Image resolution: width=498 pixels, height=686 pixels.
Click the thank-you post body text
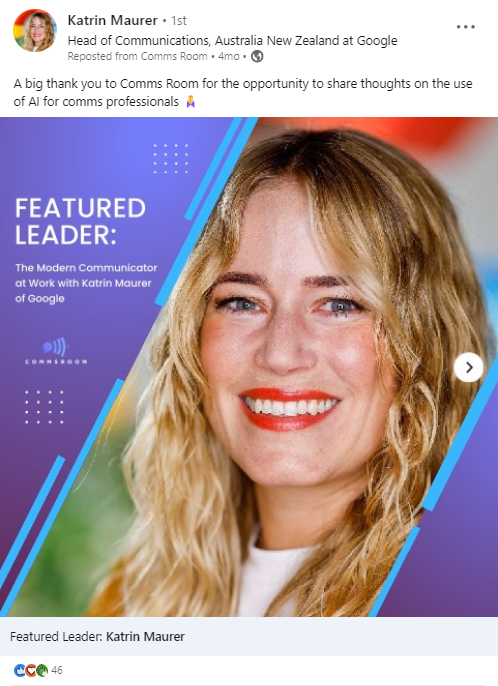(243, 92)
